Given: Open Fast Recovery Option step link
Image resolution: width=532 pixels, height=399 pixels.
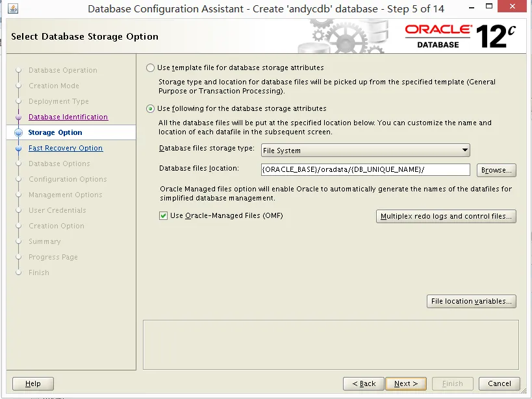Looking at the screenshot, I should coord(66,148).
